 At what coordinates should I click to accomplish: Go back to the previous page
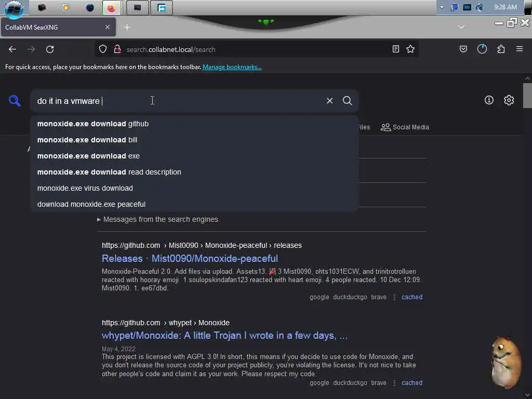point(12,49)
